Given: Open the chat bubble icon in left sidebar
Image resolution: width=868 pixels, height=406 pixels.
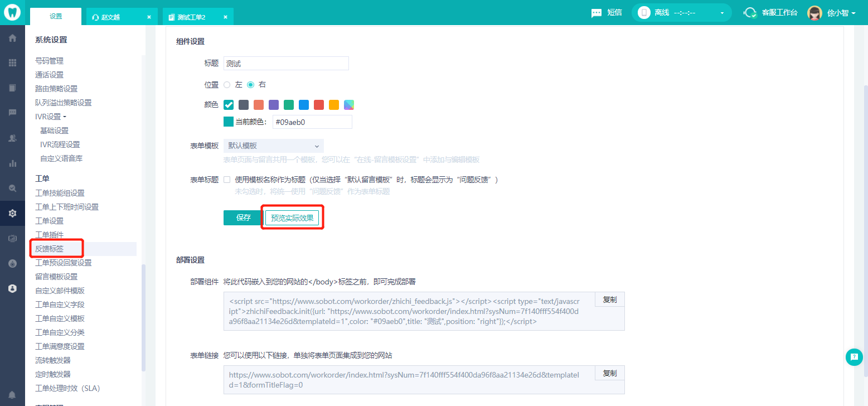Looking at the screenshot, I should (12, 112).
